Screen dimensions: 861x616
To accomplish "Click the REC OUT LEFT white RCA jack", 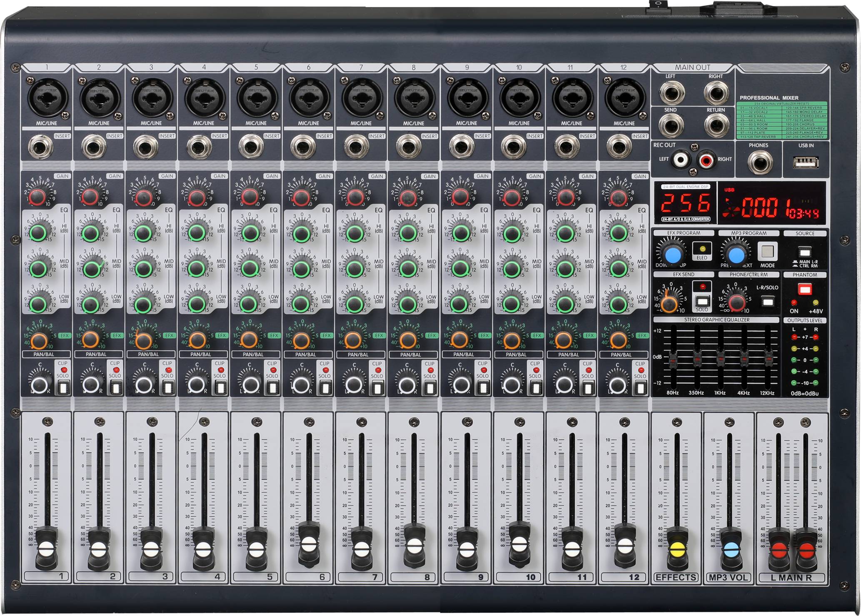I will [x=681, y=160].
